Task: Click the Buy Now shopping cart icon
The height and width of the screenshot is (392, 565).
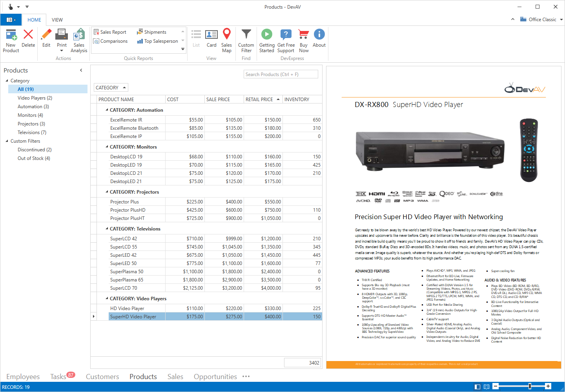Action: [303, 39]
